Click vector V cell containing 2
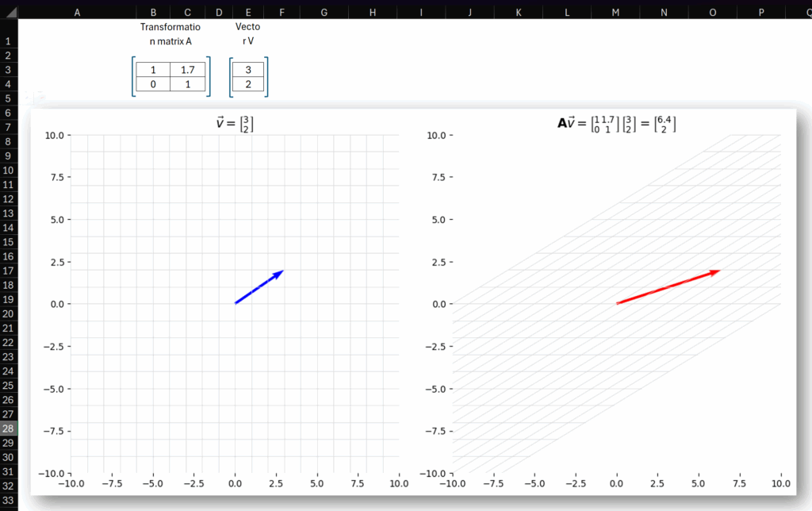 point(248,84)
